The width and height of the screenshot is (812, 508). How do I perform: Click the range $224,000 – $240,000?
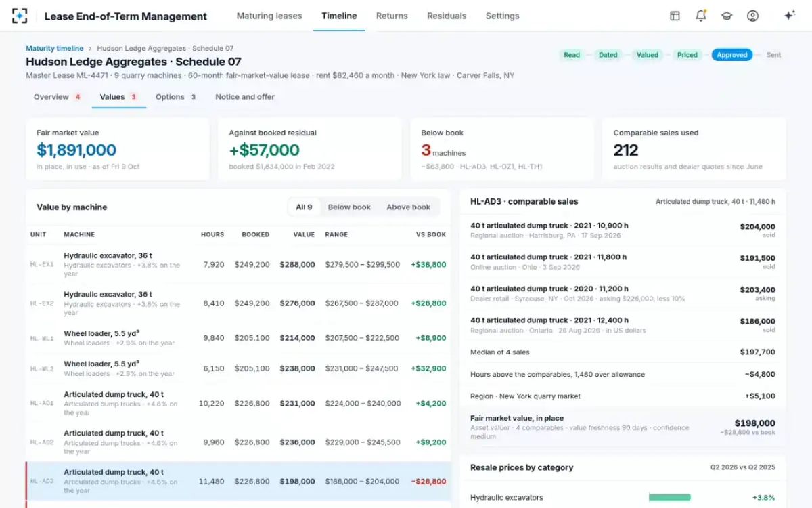point(363,404)
